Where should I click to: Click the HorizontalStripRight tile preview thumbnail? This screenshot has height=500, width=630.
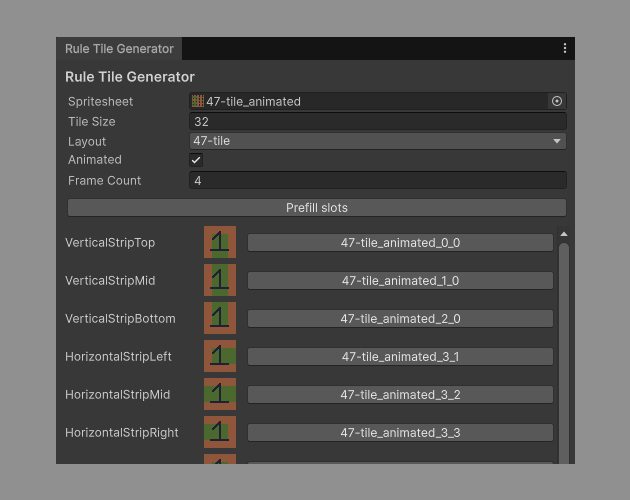(220, 432)
